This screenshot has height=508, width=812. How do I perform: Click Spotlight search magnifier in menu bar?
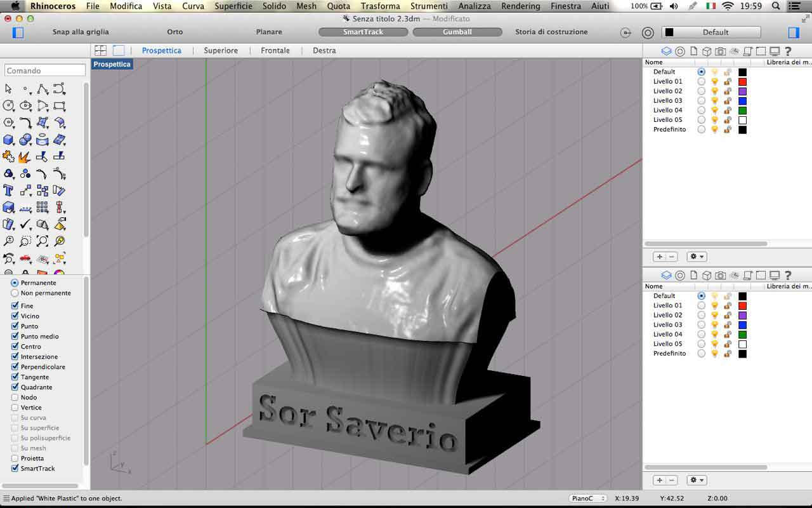pyautogui.click(x=776, y=6)
